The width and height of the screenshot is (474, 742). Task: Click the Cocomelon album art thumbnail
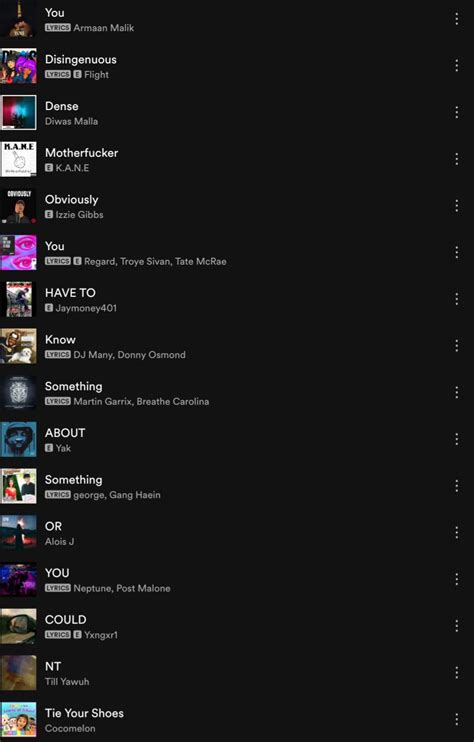coord(18,720)
